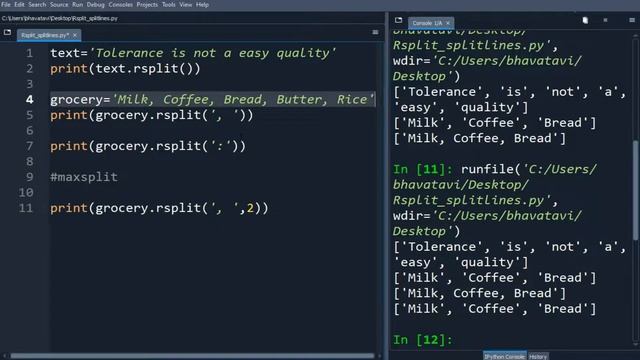The width and height of the screenshot is (640, 360).
Task: Click the file path text above the editor
Action: (x=60, y=18)
